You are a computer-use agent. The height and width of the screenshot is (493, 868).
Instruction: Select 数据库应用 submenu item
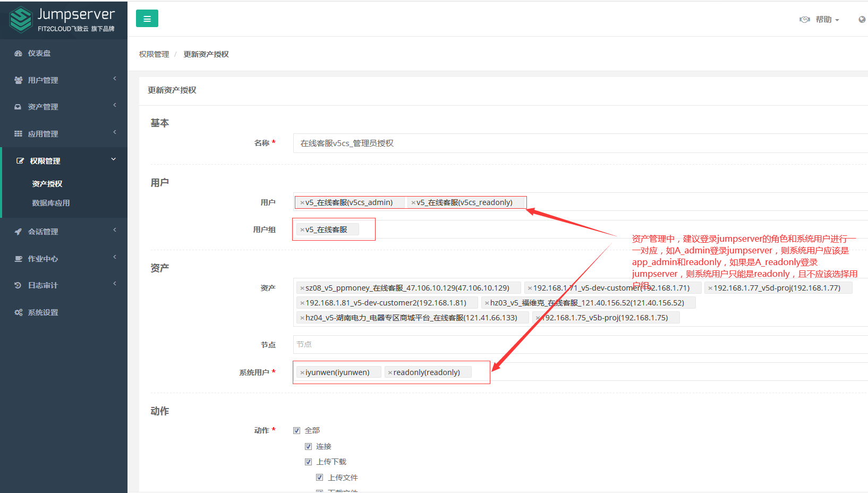click(x=51, y=203)
